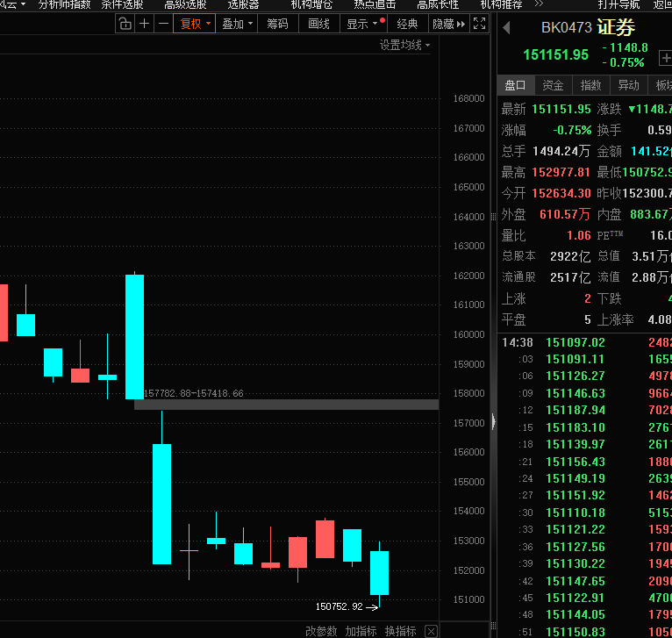The height and width of the screenshot is (638, 672).
Task: Expand the 叠加 overlay dropdown
Action: tap(237, 24)
